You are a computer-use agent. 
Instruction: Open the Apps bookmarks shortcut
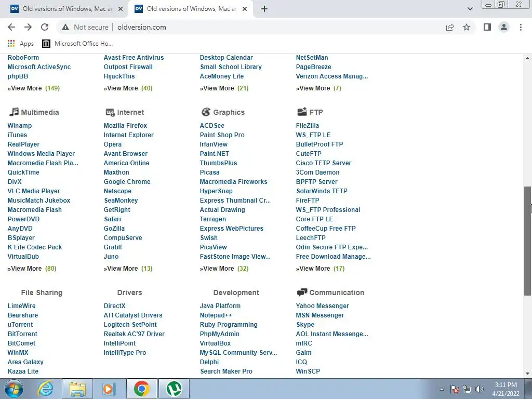pyautogui.click(x=21, y=44)
